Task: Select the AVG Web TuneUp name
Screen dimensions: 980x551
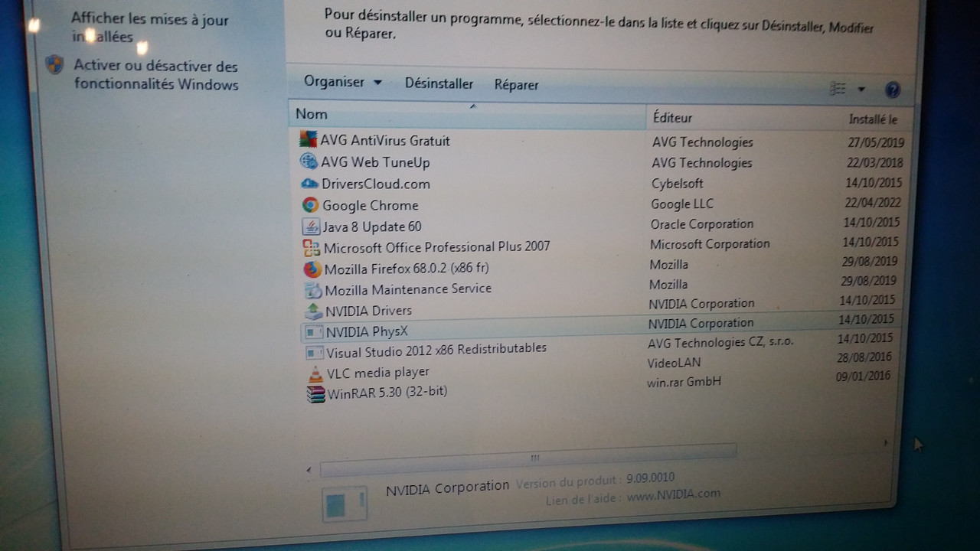Action: click(375, 162)
